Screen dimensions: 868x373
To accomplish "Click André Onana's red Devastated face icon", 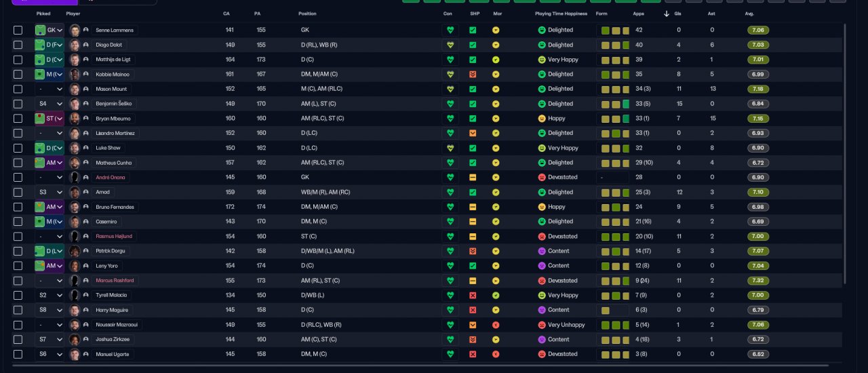I will point(542,177).
